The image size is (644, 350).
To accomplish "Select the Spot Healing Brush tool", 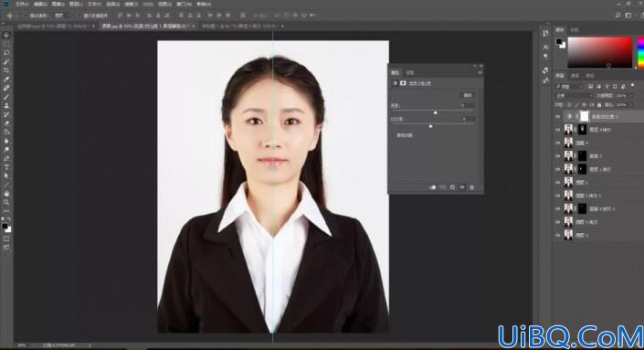I will tap(6, 88).
